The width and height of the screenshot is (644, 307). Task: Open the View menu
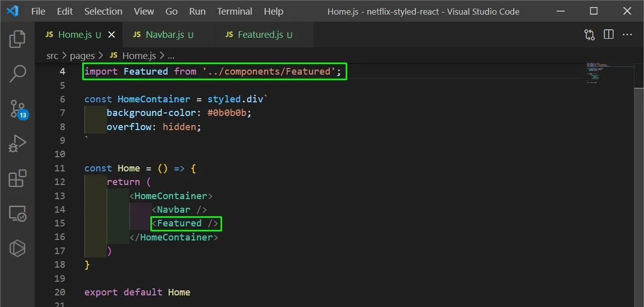click(x=144, y=11)
